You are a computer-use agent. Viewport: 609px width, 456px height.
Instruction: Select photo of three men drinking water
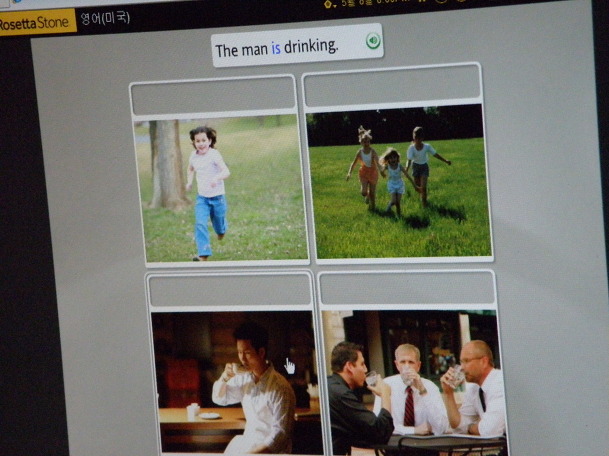(415, 383)
